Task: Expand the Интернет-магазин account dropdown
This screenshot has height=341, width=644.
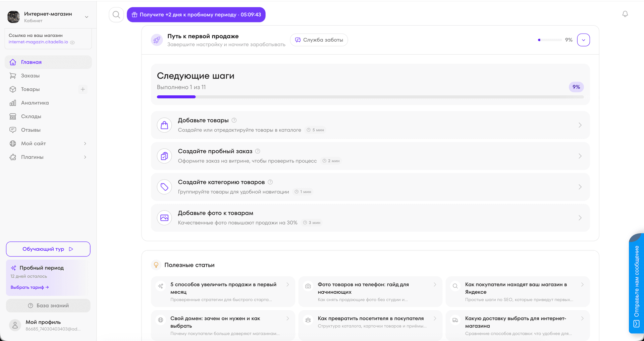Action: (x=87, y=17)
